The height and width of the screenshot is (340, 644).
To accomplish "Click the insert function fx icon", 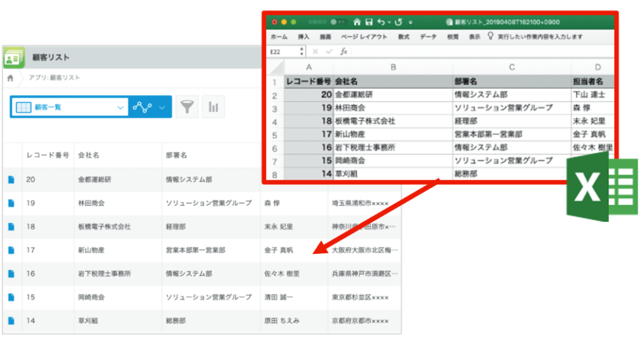I will coord(344,52).
